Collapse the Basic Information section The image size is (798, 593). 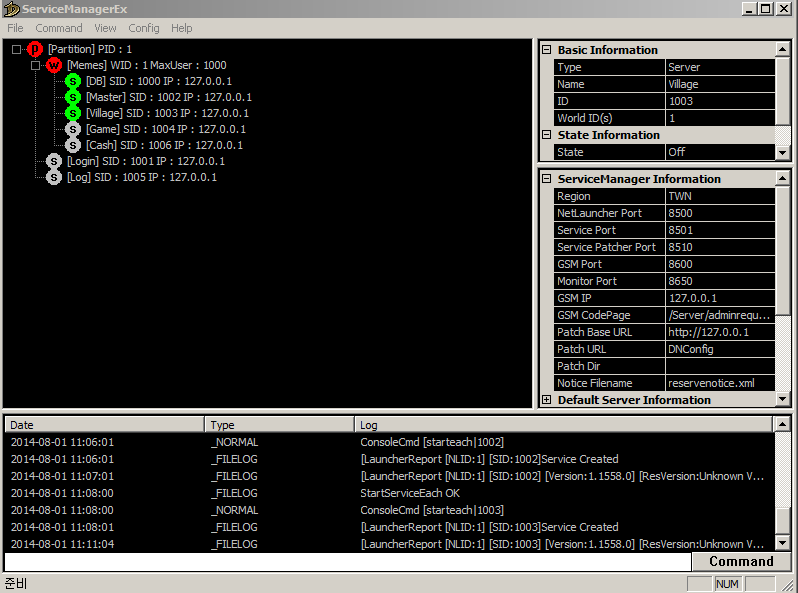click(547, 50)
